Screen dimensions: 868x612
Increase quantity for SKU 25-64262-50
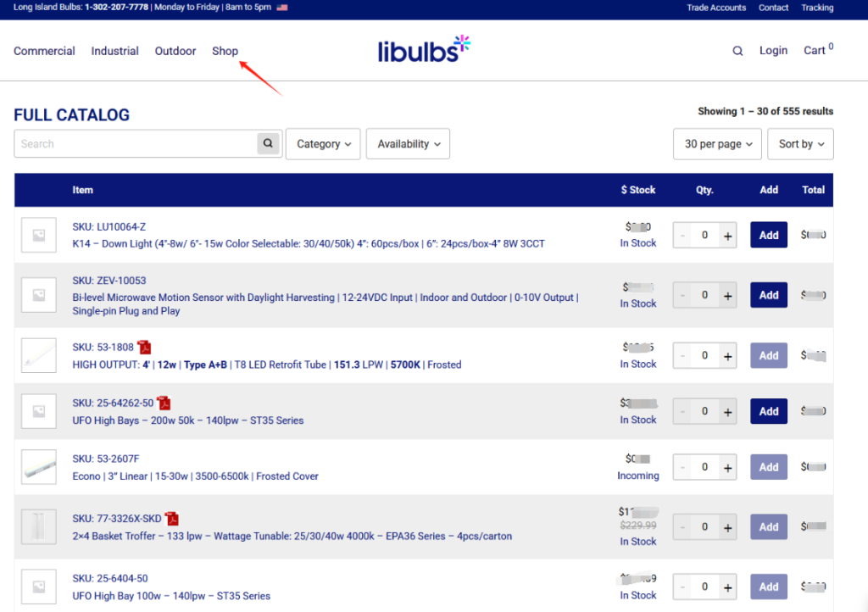point(727,412)
